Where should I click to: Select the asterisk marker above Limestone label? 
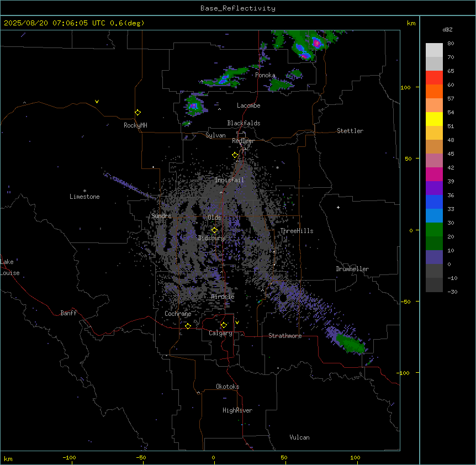(x=84, y=191)
